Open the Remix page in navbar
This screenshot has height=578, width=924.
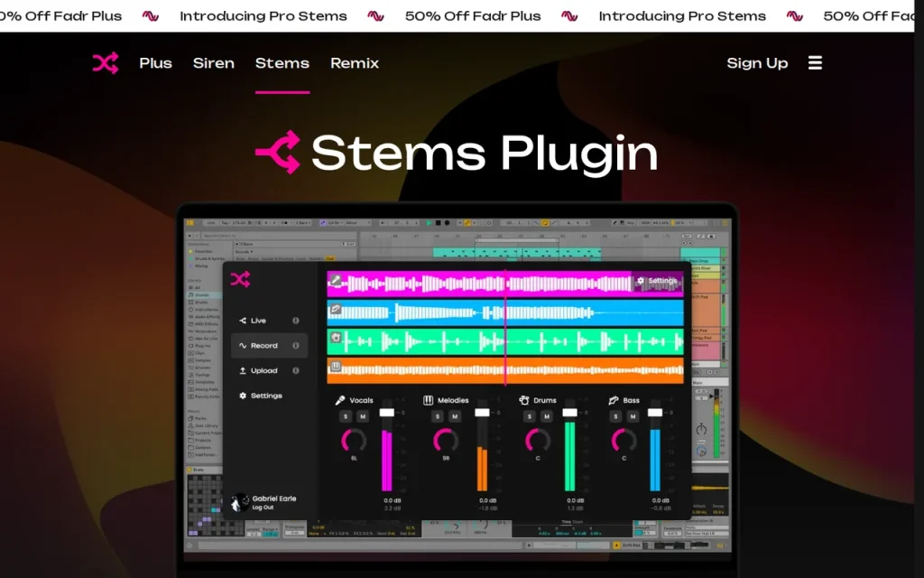click(355, 63)
